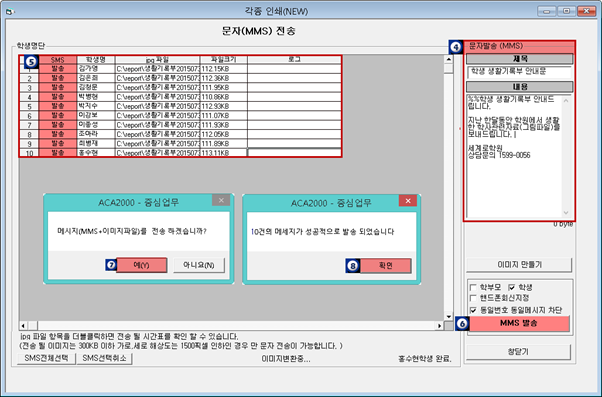
Task: Click the down arrow of the message text scrollbar
Action: click(x=566, y=212)
